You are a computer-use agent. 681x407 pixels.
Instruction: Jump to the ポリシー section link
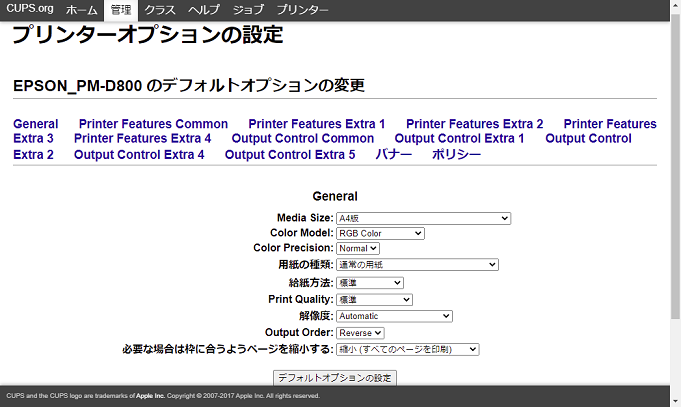456,155
